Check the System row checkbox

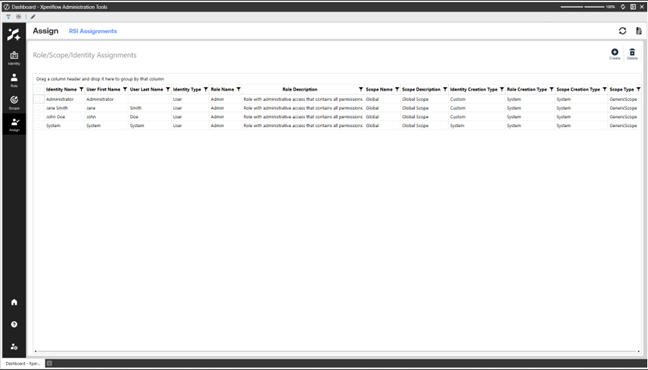38,125
